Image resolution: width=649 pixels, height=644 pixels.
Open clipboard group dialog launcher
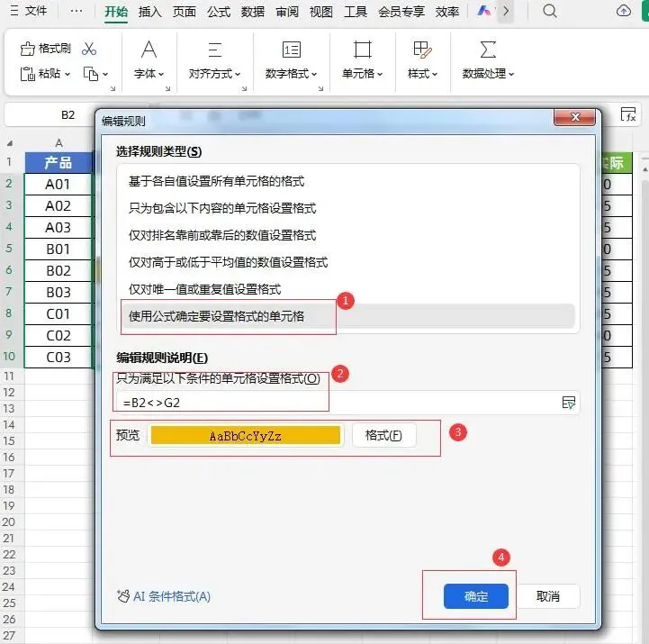point(113,88)
